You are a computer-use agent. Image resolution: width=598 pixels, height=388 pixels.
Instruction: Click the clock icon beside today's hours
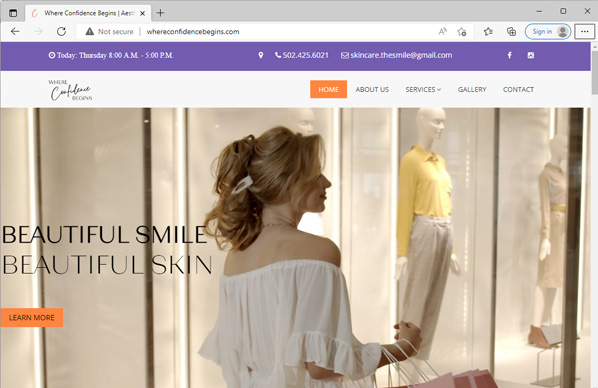52,55
